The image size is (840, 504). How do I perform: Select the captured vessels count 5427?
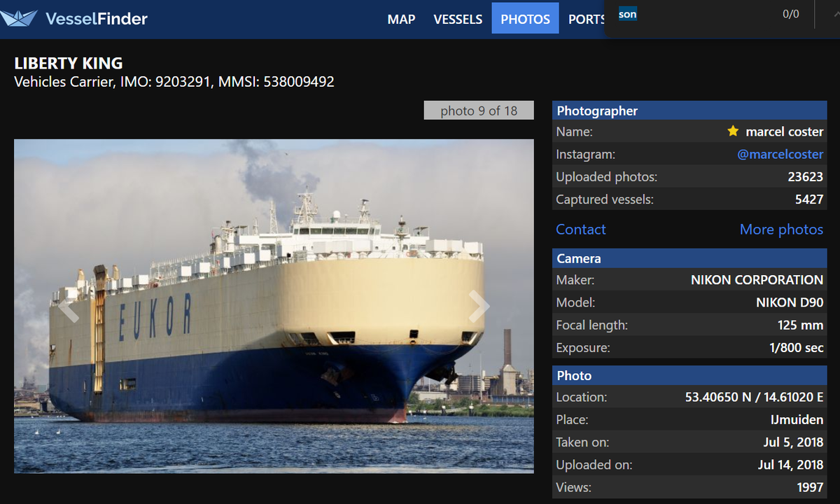pyautogui.click(x=809, y=199)
